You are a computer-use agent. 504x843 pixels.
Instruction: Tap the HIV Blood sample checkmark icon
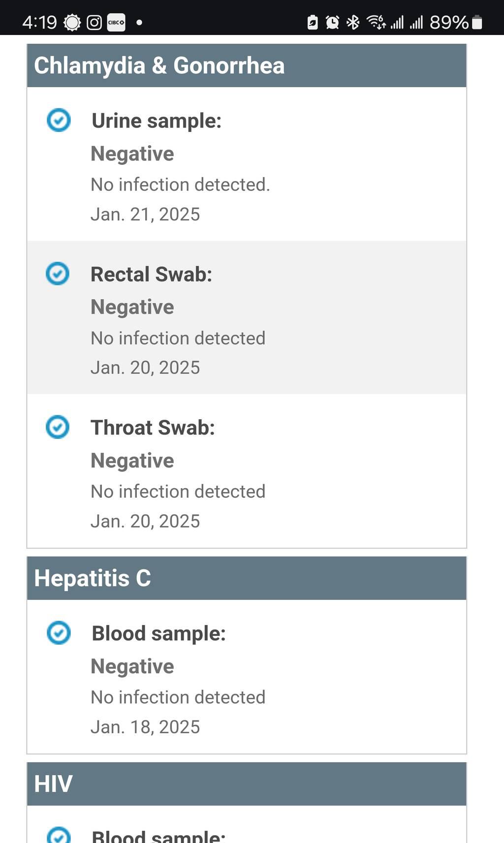(x=59, y=836)
